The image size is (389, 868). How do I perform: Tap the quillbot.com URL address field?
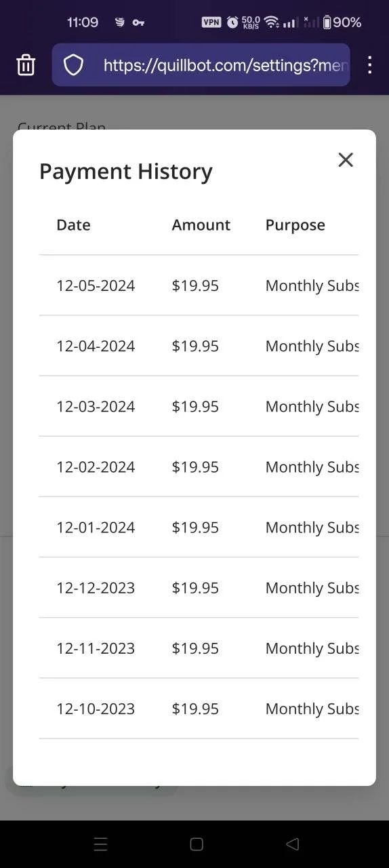pyautogui.click(x=201, y=65)
